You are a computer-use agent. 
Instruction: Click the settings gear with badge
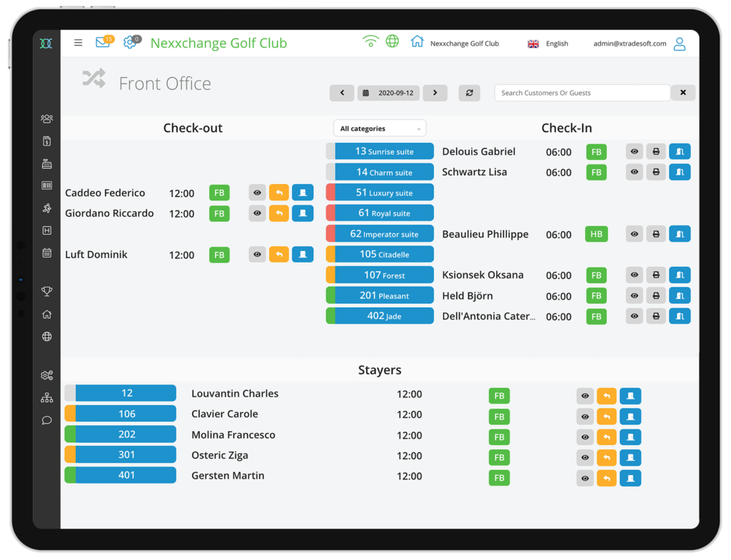pyautogui.click(x=130, y=43)
